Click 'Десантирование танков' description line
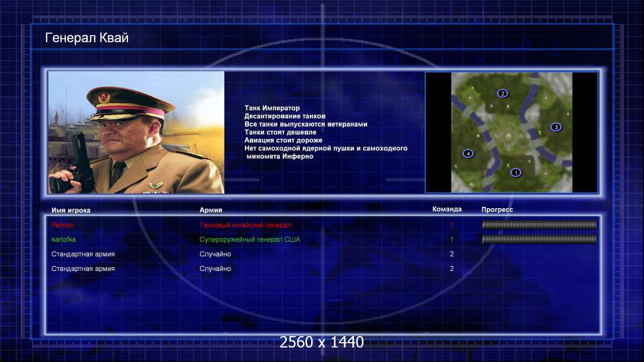This screenshot has width=644, height=362. [285, 116]
